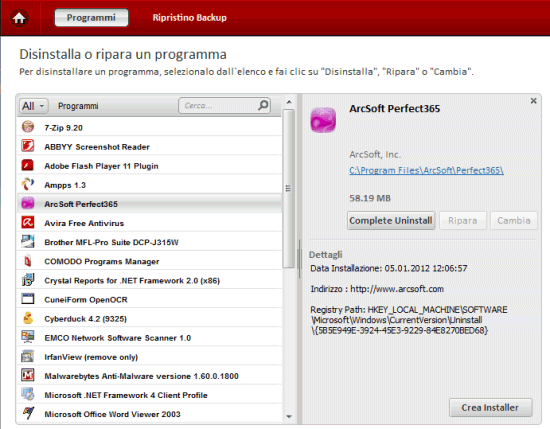Click the ArcSoft, Inc. publisher text
The image size is (550, 429).
[375, 154]
